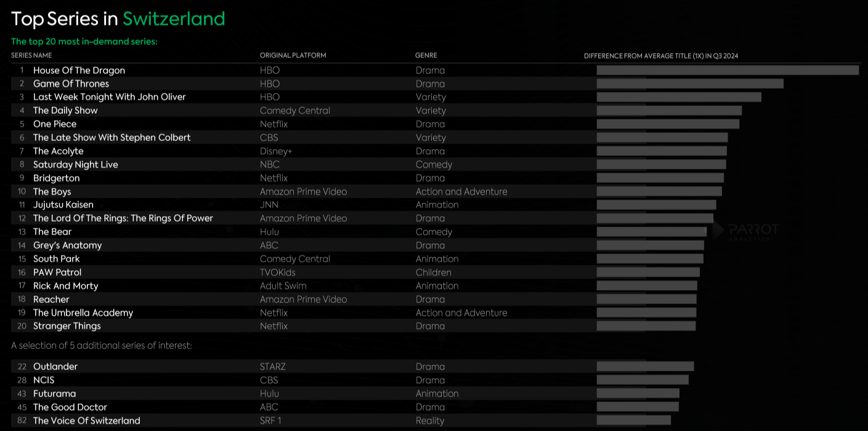Click the STARZ platform for Outlander
The image size is (868, 431).
point(273,366)
